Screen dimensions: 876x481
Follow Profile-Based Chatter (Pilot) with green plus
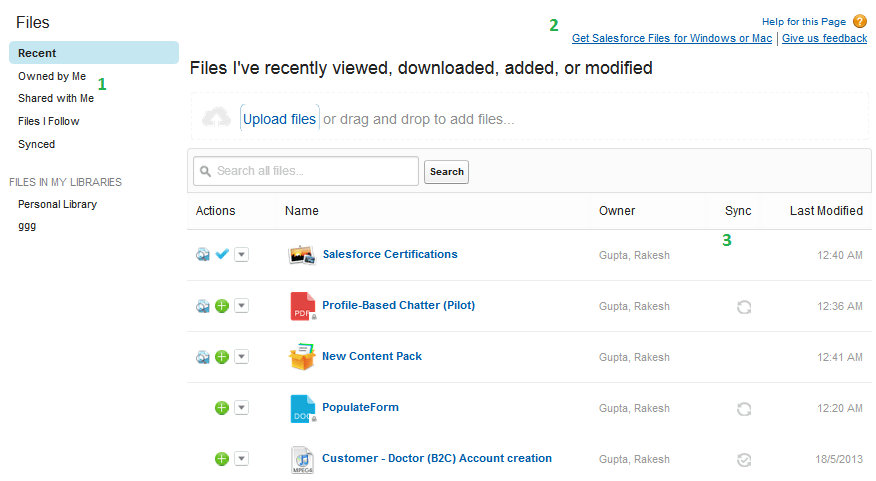pos(222,306)
